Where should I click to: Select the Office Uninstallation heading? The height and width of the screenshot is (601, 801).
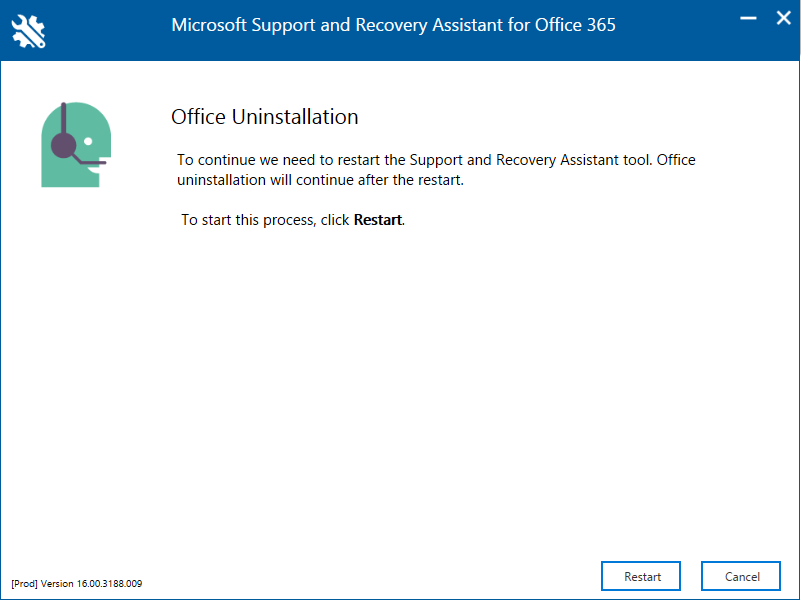point(264,117)
